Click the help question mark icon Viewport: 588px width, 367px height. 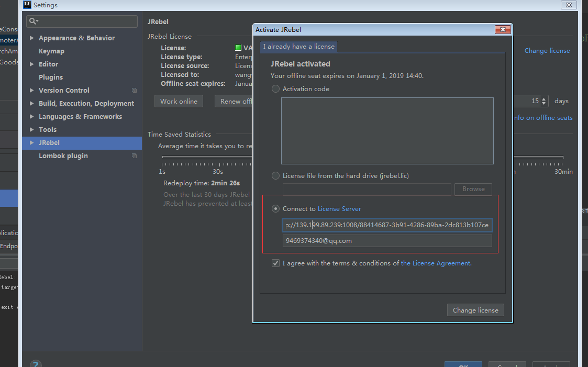click(x=36, y=364)
